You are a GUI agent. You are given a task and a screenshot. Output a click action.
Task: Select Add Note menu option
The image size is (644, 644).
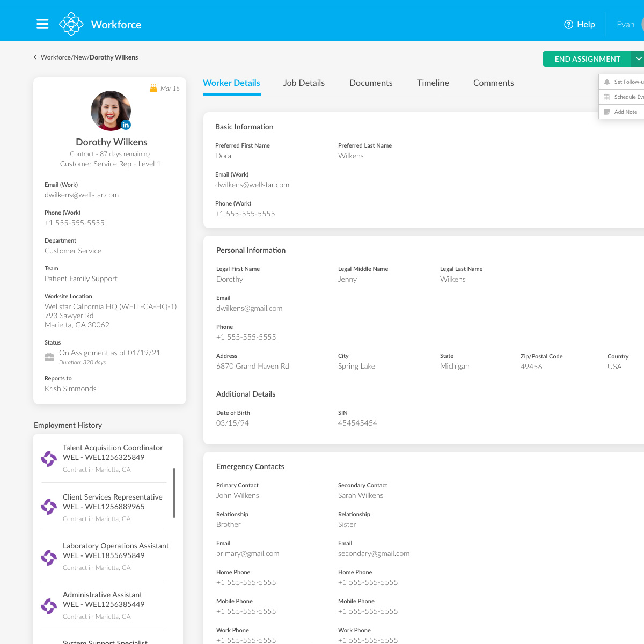click(621, 112)
